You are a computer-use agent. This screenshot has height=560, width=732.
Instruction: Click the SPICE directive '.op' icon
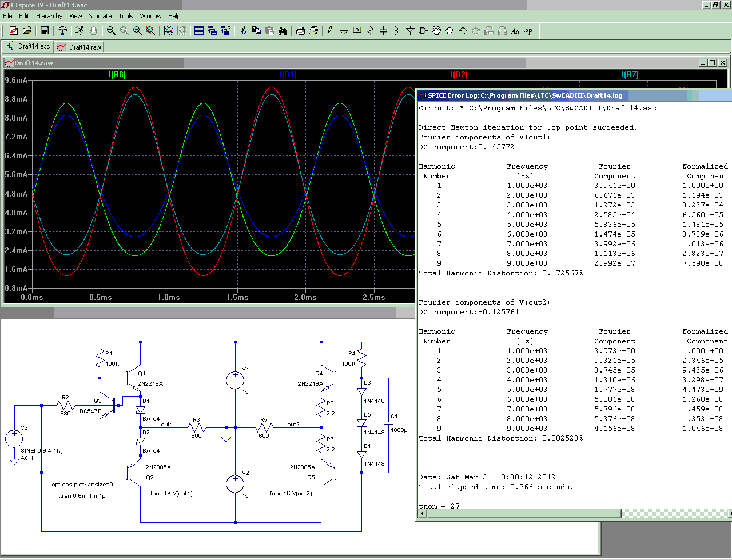point(528,31)
